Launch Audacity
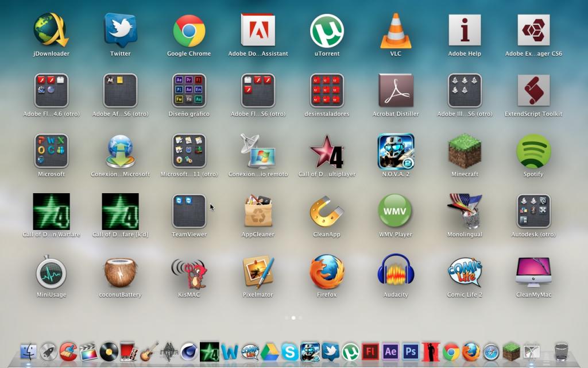 (x=396, y=271)
